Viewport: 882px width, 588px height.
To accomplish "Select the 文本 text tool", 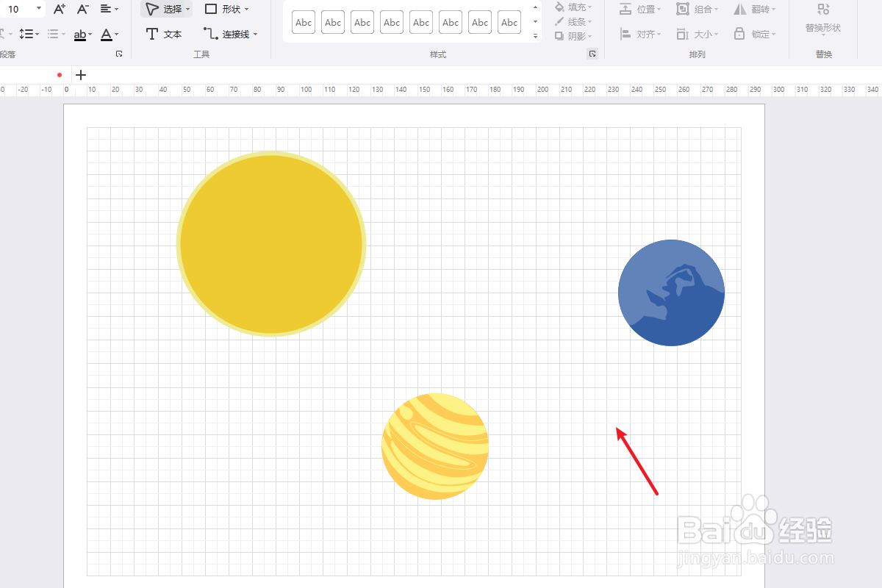I will pyautogui.click(x=163, y=34).
